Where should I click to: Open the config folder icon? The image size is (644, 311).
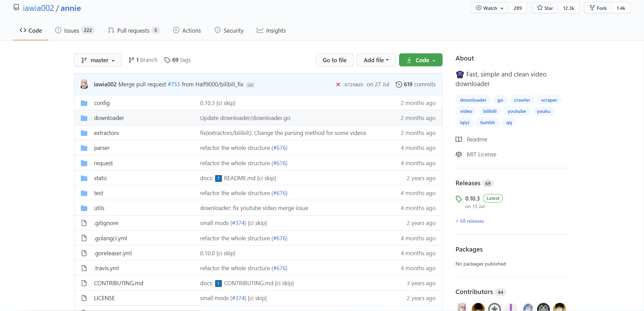[84, 103]
